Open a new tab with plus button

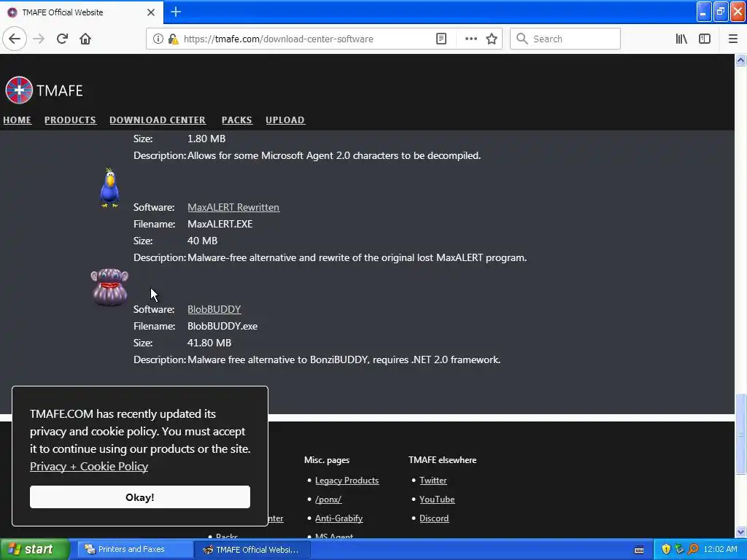point(176,12)
